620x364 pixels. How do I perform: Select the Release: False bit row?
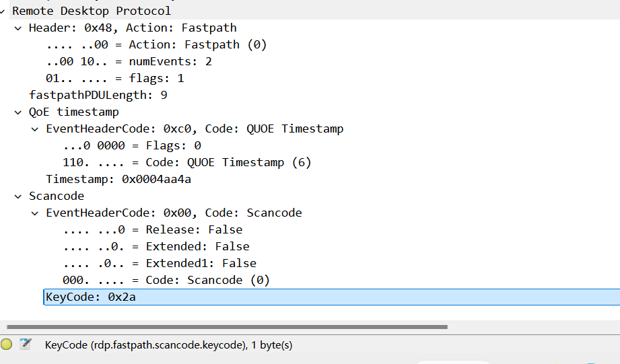153,229
